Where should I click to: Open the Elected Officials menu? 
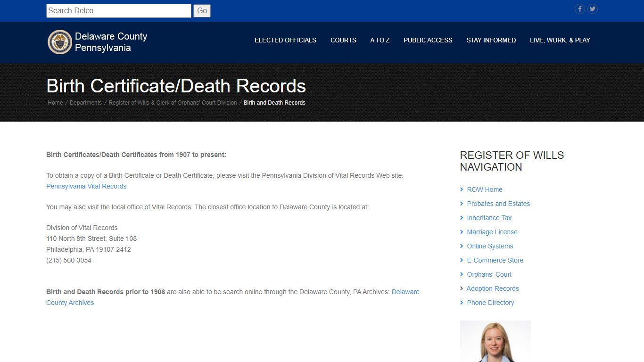[285, 40]
